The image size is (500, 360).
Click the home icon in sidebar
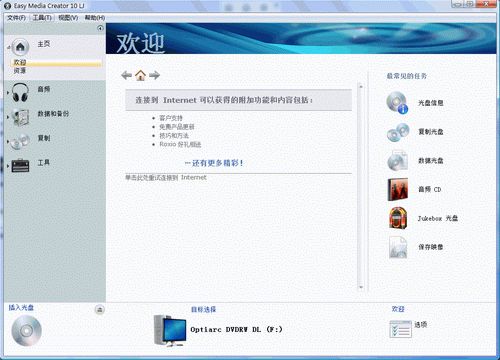tap(20, 47)
